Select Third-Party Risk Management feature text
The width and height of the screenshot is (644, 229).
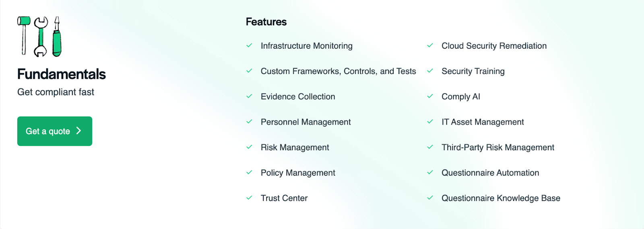click(x=497, y=147)
